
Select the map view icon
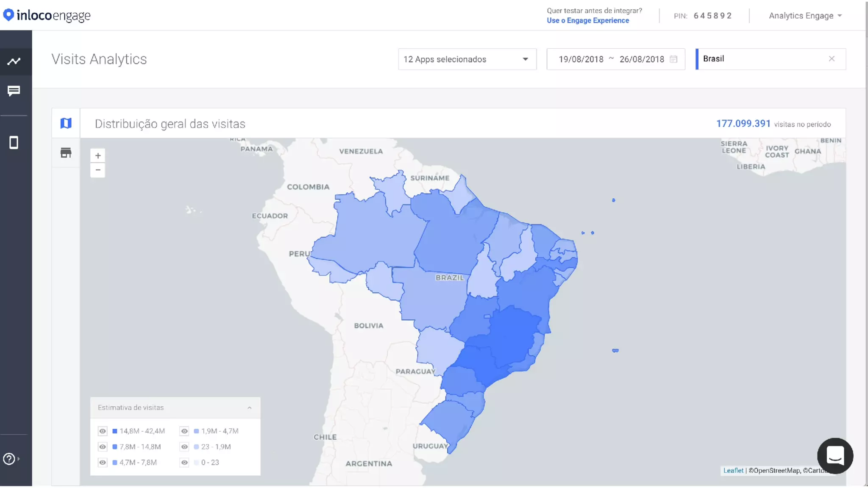click(66, 123)
